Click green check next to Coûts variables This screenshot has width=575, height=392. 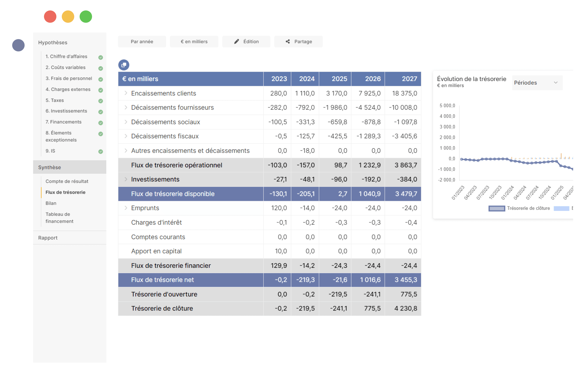point(100,68)
